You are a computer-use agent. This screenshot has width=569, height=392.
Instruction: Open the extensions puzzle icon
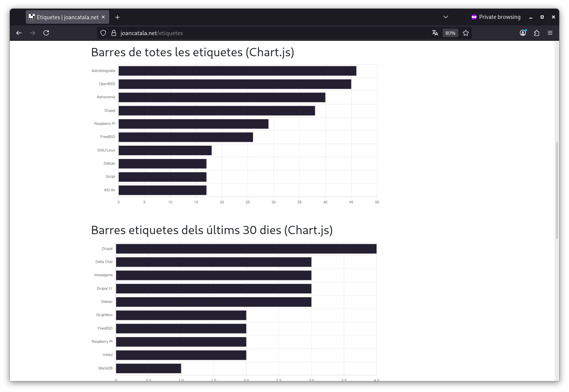point(536,33)
